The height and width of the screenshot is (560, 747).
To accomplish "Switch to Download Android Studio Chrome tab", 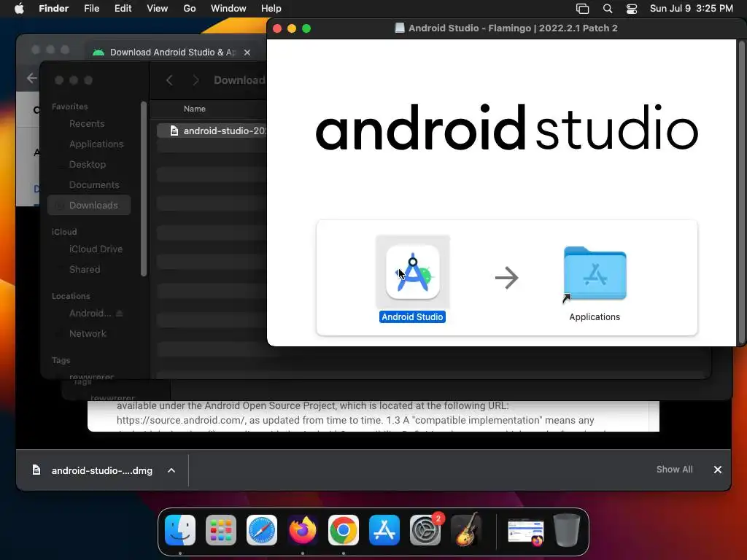I will pos(172,52).
